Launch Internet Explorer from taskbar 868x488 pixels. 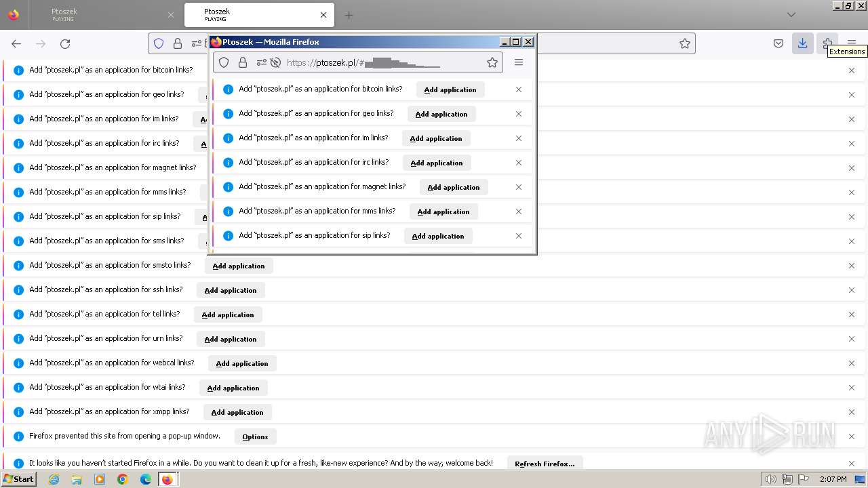click(x=54, y=479)
